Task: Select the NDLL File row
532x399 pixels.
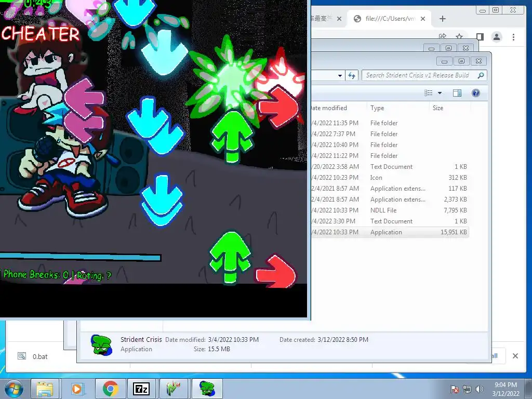Action: pyautogui.click(x=390, y=210)
